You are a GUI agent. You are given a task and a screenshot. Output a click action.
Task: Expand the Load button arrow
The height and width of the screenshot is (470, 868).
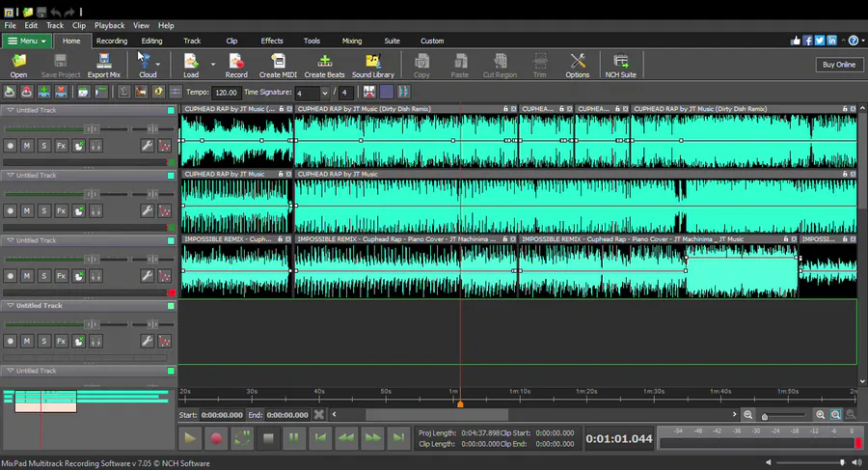(x=213, y=65)
